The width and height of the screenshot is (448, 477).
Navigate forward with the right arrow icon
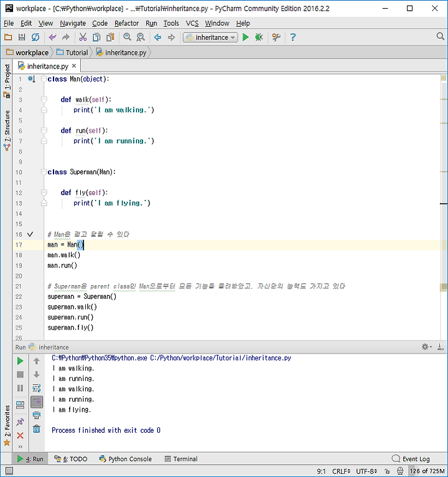click(171, 37)
